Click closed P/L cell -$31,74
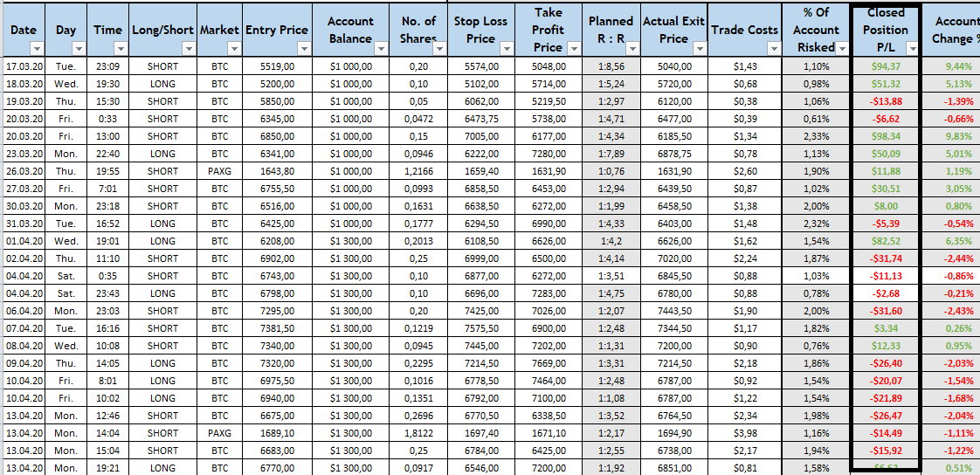 (x=885, y=258)
